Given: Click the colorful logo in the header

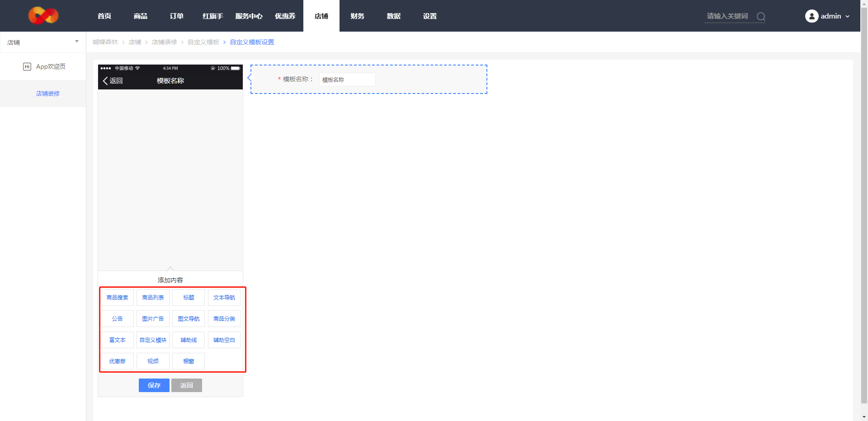Looking at the screenshot, I should pos(43,16).
